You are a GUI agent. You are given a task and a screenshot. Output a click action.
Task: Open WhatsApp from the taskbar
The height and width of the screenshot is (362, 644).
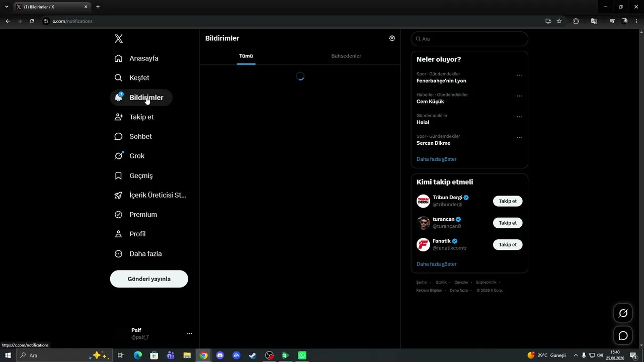(302, 355)
